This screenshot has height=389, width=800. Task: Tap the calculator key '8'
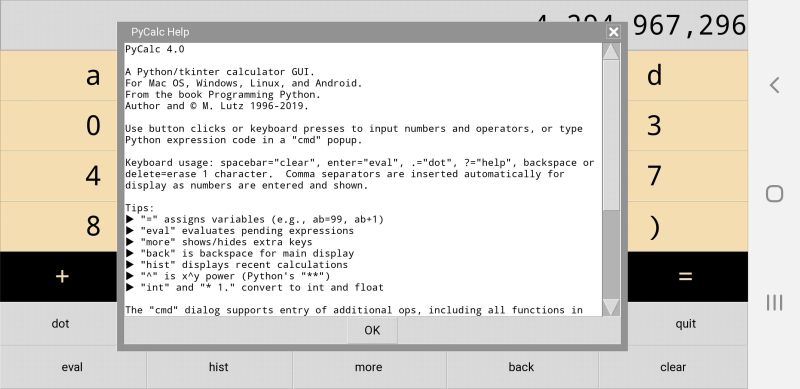click(59, 226)
